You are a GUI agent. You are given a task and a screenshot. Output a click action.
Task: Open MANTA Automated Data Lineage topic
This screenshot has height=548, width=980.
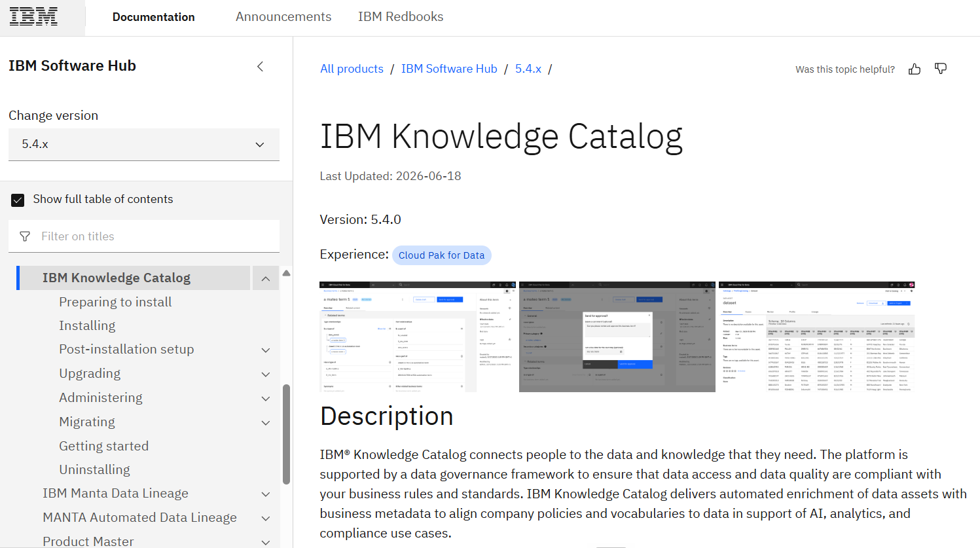139,517
